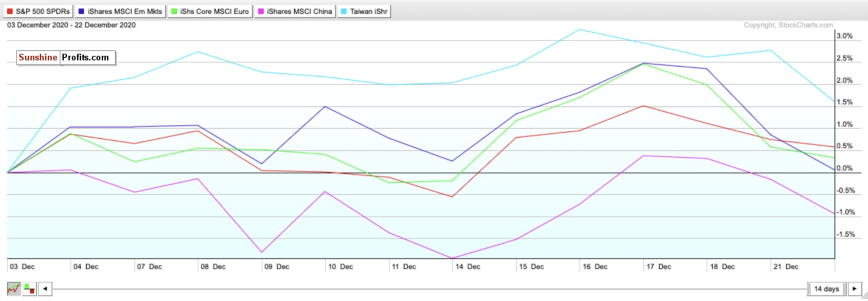Click the 18 Dec axis label
This screenshot has width=868, height=301.
tap(722, 267)
